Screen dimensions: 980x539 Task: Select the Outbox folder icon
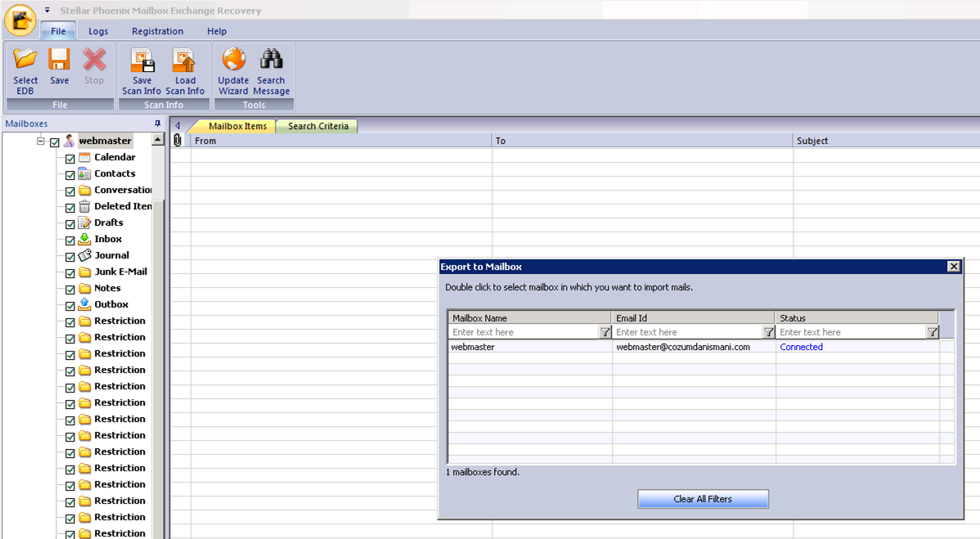tap(84, 304)
